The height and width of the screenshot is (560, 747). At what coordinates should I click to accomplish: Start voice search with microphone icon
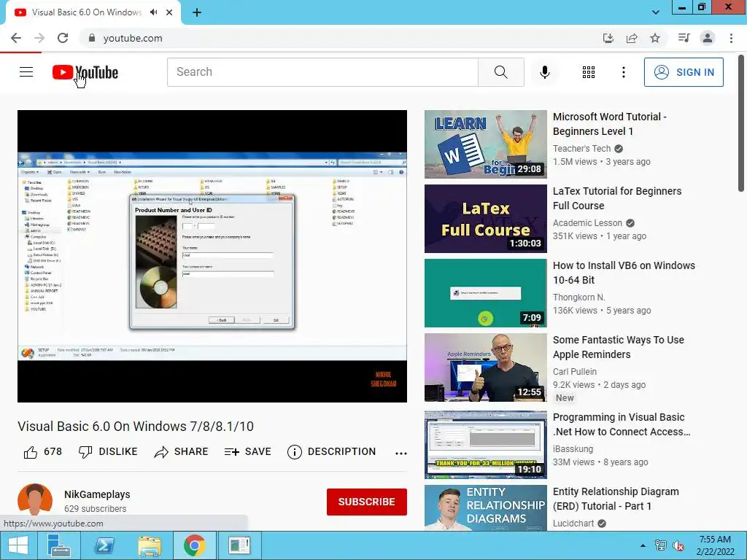pyautogui.click(x=544, y=72)
